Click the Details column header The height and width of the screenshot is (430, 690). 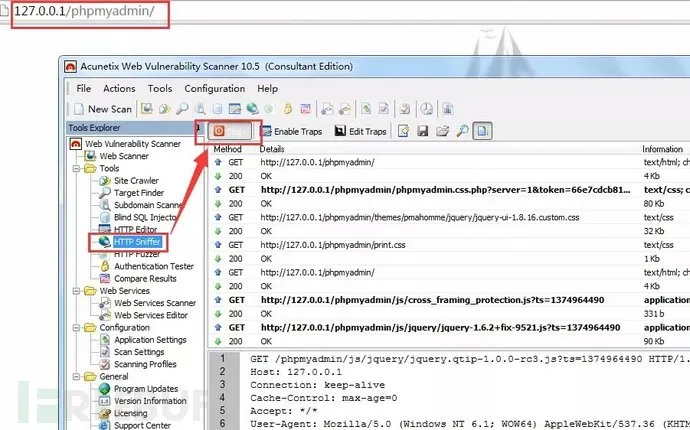point(272,149)
